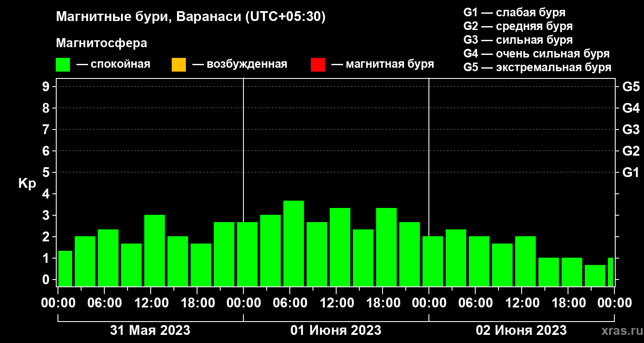Click the 12:00 bar on 31 Мая

(x=155, y=250)
